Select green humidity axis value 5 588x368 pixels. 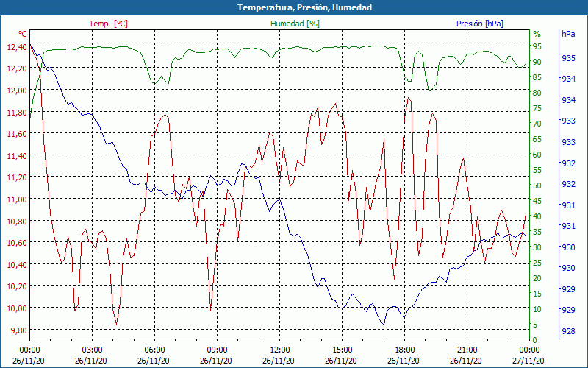pyautogui.click(x=535, y=325)
